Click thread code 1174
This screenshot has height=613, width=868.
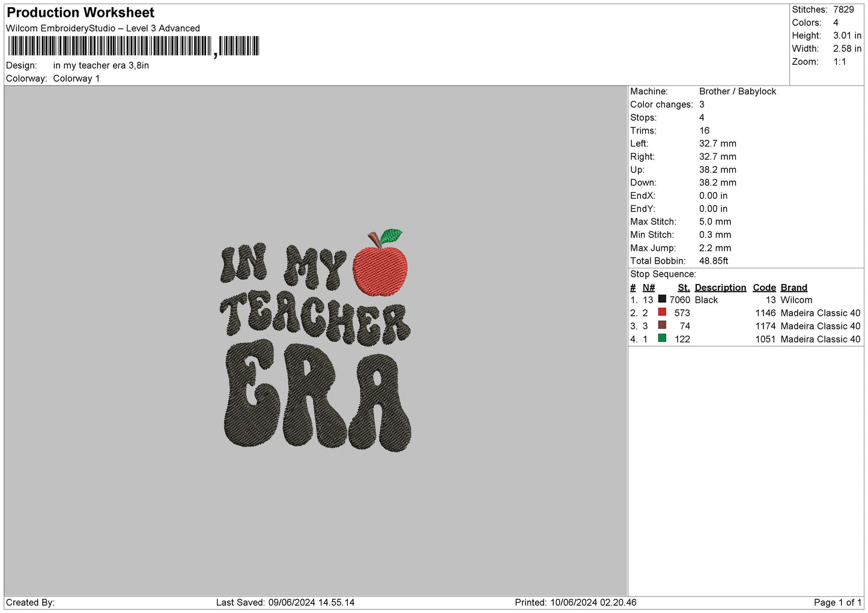tap(765, 326)
